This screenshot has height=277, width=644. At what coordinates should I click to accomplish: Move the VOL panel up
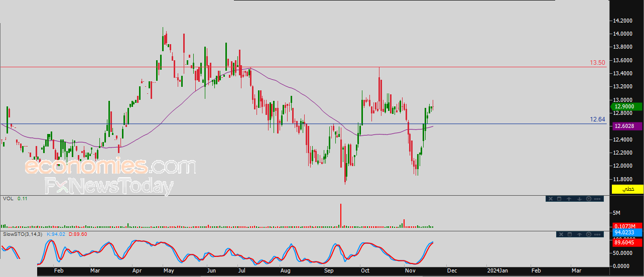569,199
